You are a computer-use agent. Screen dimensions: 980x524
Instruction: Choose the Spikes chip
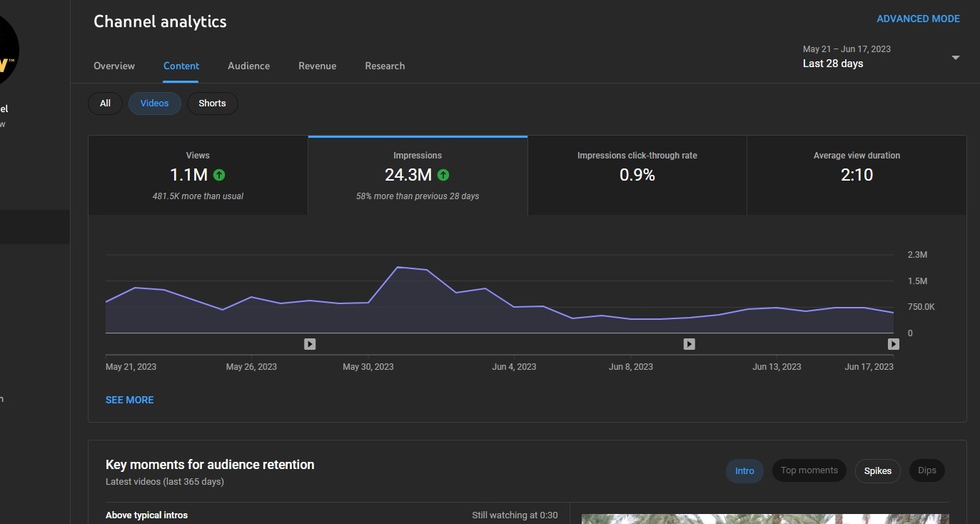pos(878,470)
